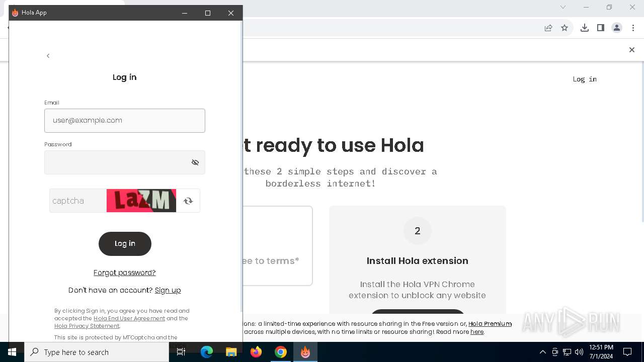Screen dimensions: 644x362
Task: Minimize the Chrome window
Action: pyautogui.click(x=586, y=7)
